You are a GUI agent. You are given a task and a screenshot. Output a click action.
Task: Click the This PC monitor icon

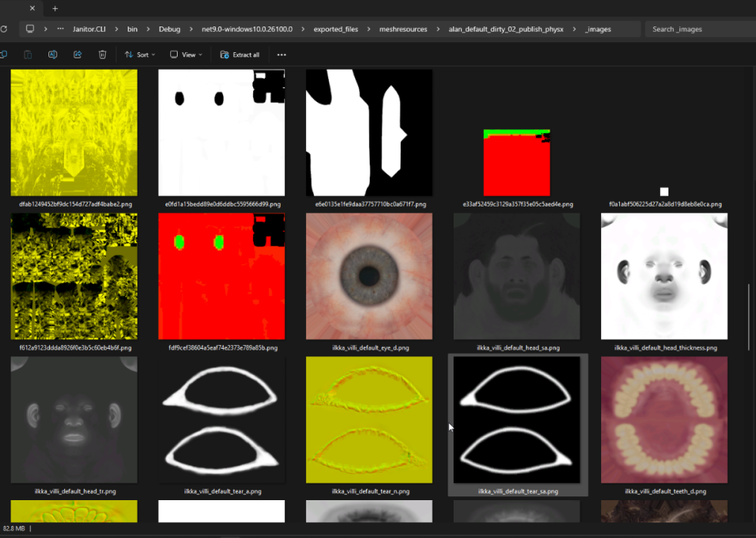pyautogui.click(x=30, y=30)
